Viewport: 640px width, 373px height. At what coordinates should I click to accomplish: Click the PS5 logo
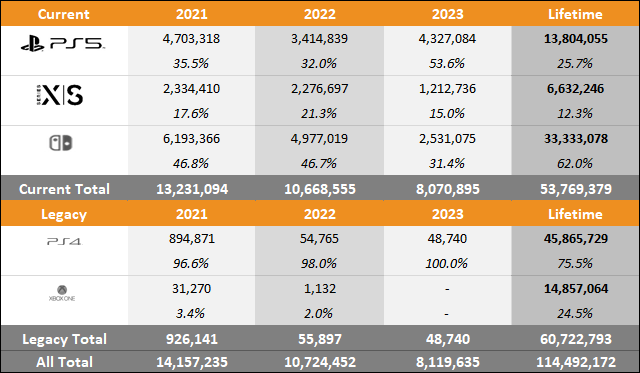pos(62,43)
